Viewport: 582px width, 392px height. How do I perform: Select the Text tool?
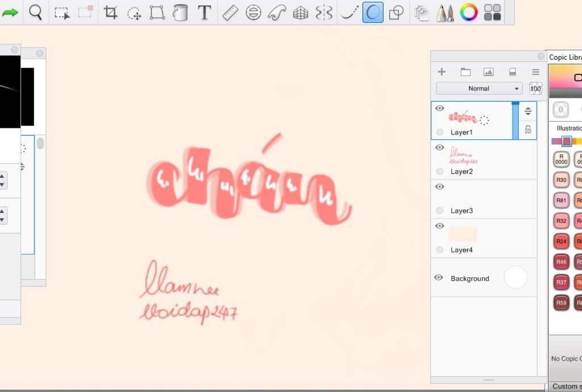pyautogui.click(x=204, y=12)
